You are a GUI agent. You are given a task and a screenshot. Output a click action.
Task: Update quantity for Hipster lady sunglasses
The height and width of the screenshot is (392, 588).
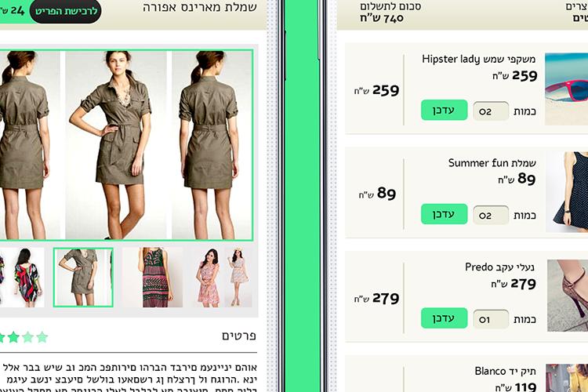pyautogui.click(x=444, y=111)
